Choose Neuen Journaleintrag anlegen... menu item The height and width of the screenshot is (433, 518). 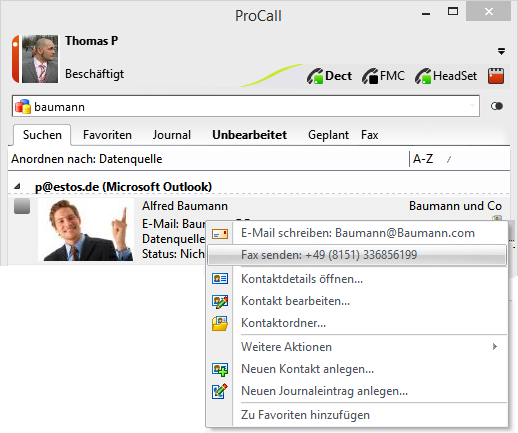[x=357, y=391]
